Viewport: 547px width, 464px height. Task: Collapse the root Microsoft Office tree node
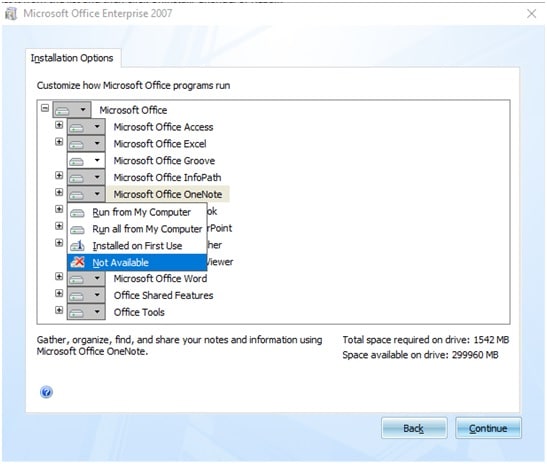[x=45, y=108]
